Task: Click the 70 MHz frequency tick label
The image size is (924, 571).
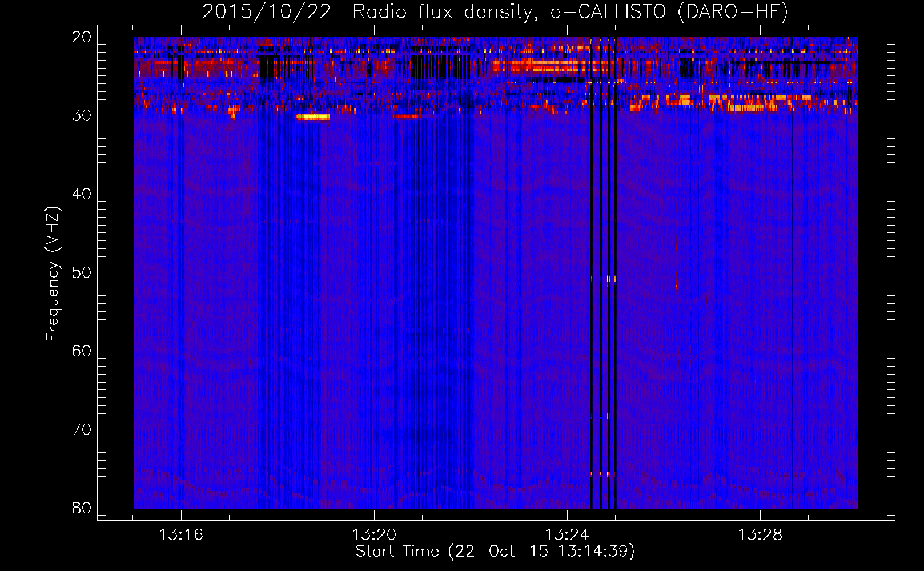Action: (x=82, y=429)
